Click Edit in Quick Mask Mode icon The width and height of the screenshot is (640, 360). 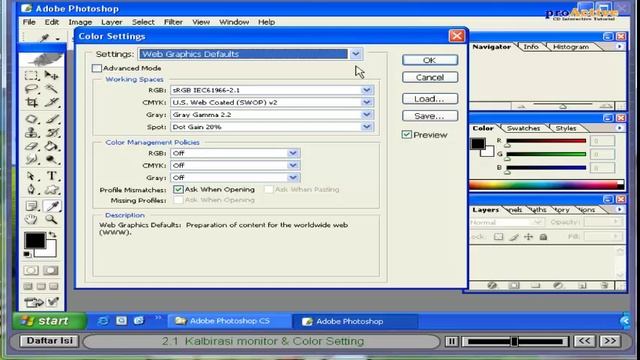pyautogui.click(x=51, y=270)
